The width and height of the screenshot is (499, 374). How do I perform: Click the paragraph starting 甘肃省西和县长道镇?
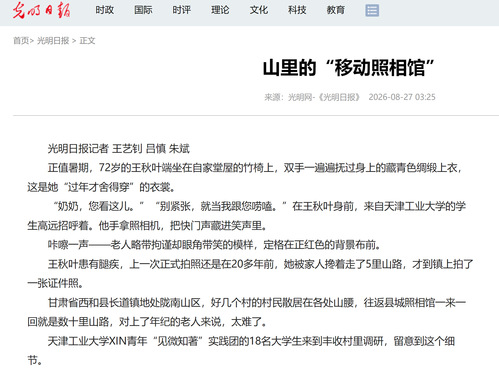tap(247, 312)
